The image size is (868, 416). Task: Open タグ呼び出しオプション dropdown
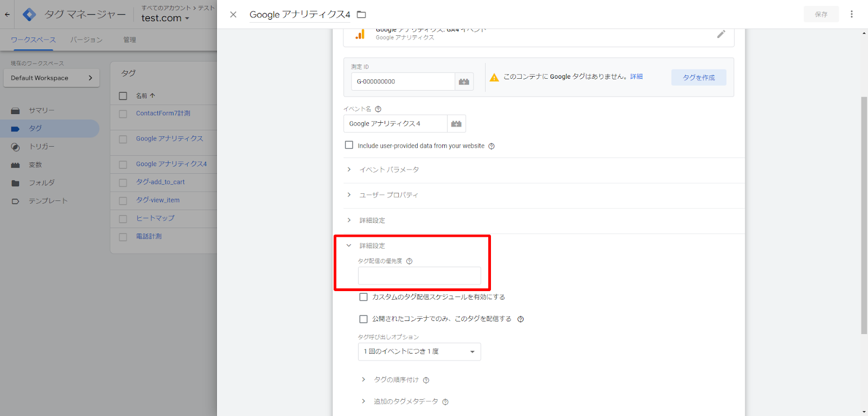click(419, 352)
